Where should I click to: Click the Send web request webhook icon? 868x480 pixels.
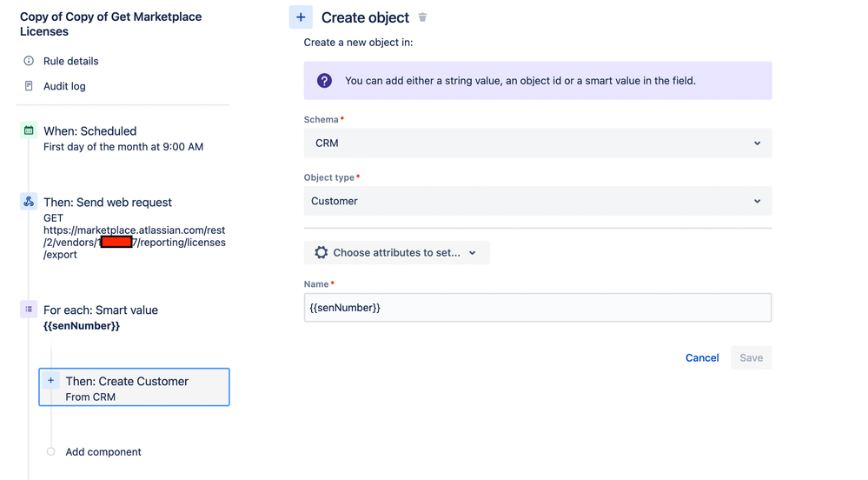pos(29,201)
